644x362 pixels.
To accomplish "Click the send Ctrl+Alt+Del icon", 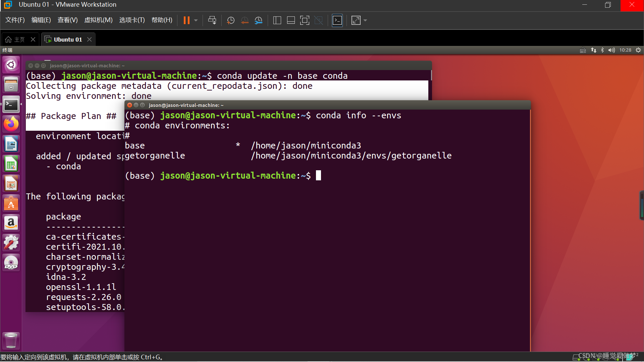I will [212, 20].
